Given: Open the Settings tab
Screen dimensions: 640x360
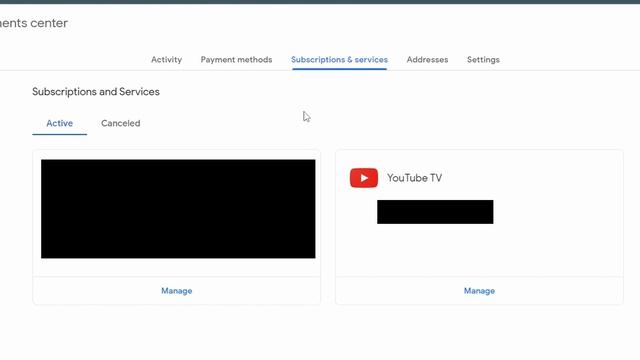Looking at the screenshot, I should point(483,60).
